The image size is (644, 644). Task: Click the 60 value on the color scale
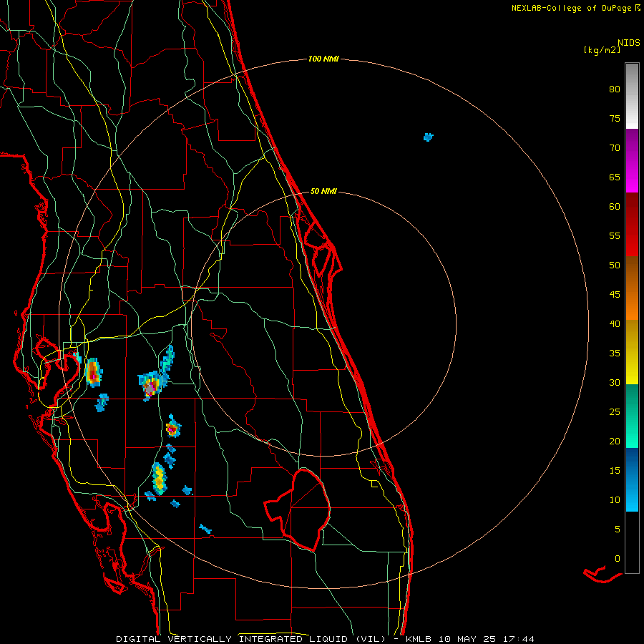tap(615, 207)
